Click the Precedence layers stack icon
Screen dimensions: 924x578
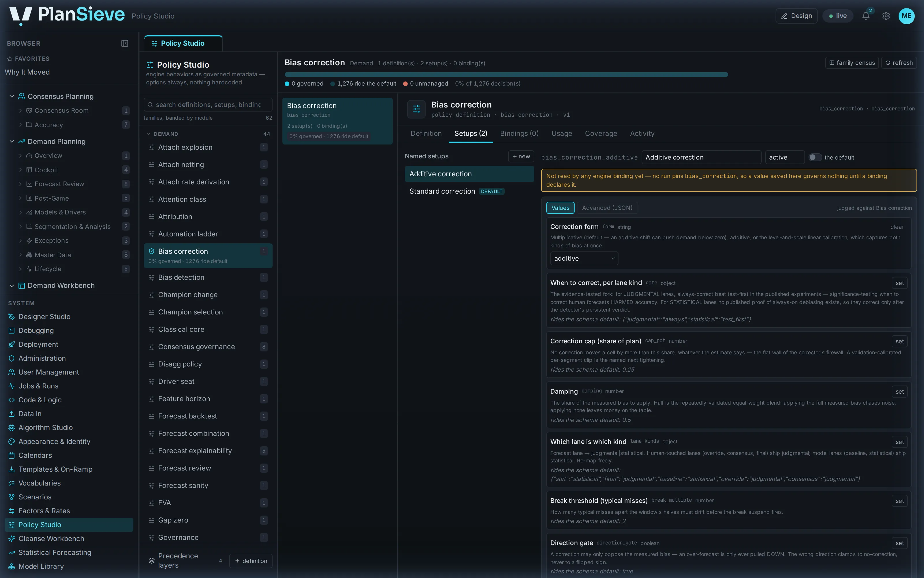coord(152,560)
